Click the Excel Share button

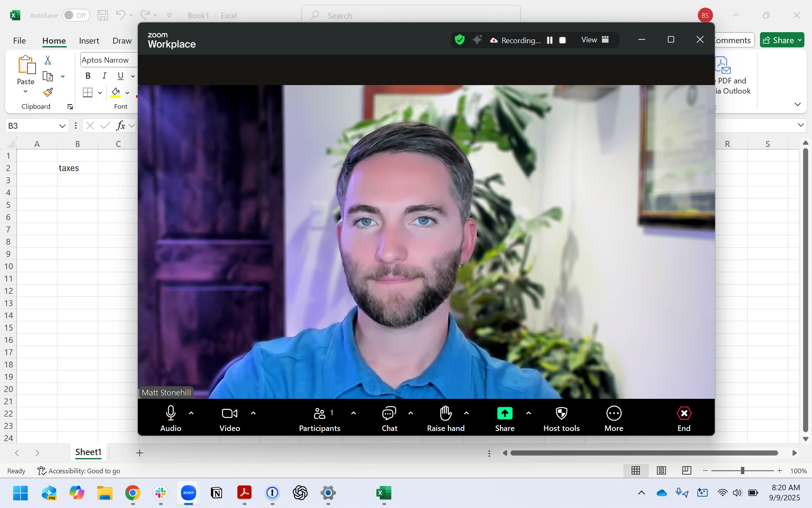click(778, 40)
